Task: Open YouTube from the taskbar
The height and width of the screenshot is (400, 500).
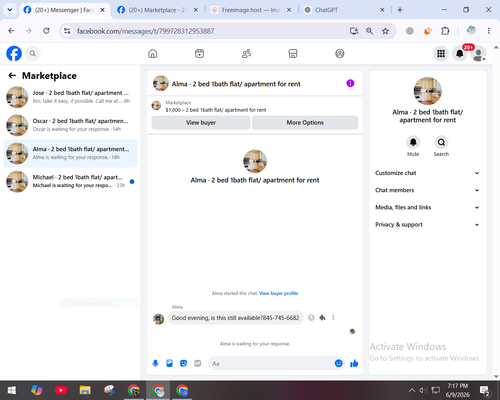Action: click(x=61, y=390)
